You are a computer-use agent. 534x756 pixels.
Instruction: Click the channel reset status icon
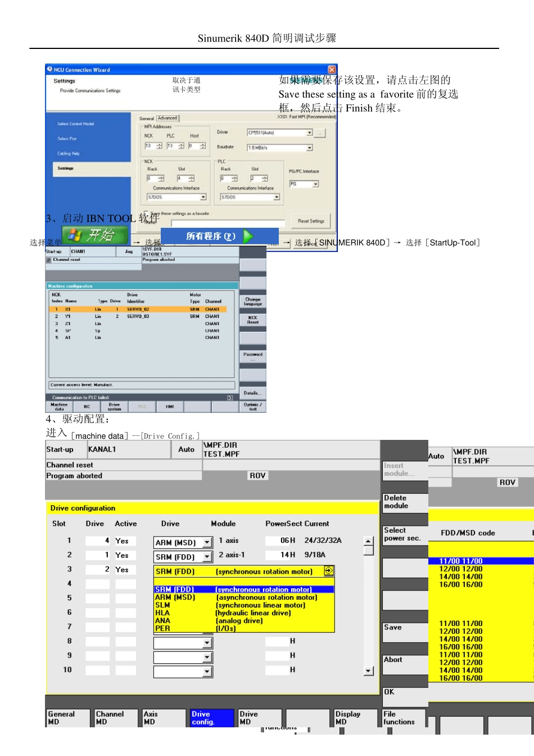pyautogui.click(x=49, y=260)
